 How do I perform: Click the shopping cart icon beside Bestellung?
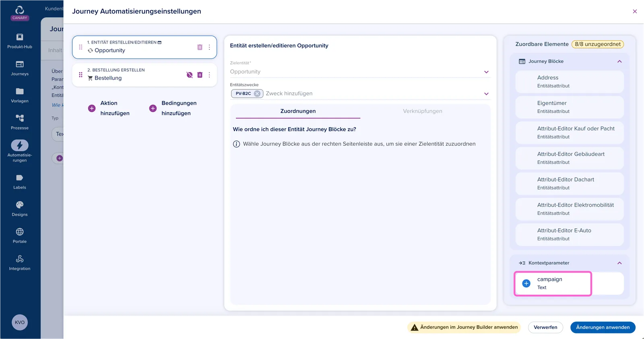[x=90, y=78]
